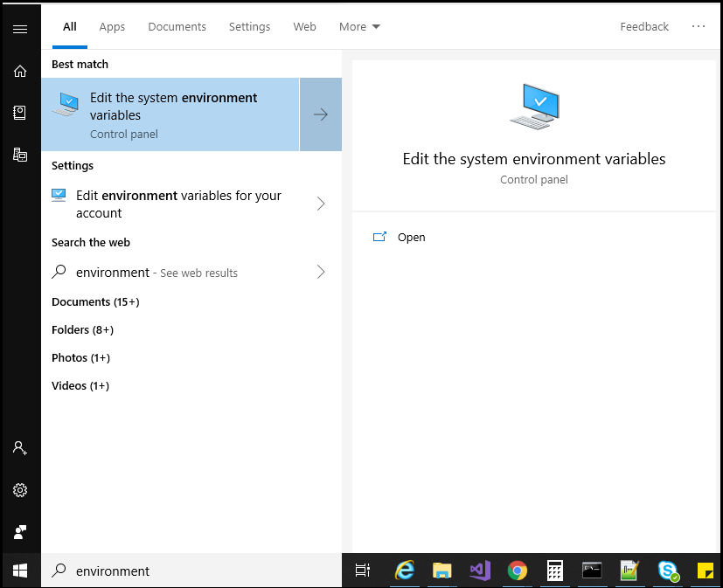The image size is (723, 588).
Task: Click the Settings section heading above account variables
Action: point(73,165)
